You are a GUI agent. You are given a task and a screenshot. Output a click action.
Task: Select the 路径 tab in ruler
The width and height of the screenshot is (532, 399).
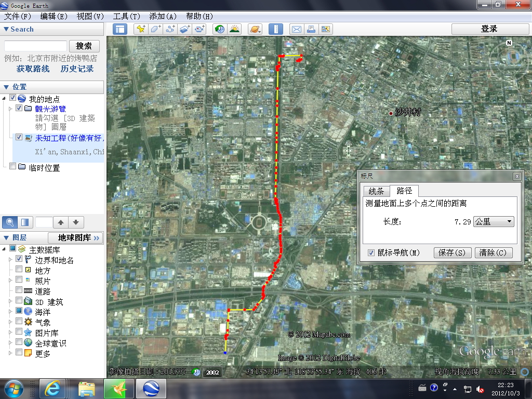404,191
